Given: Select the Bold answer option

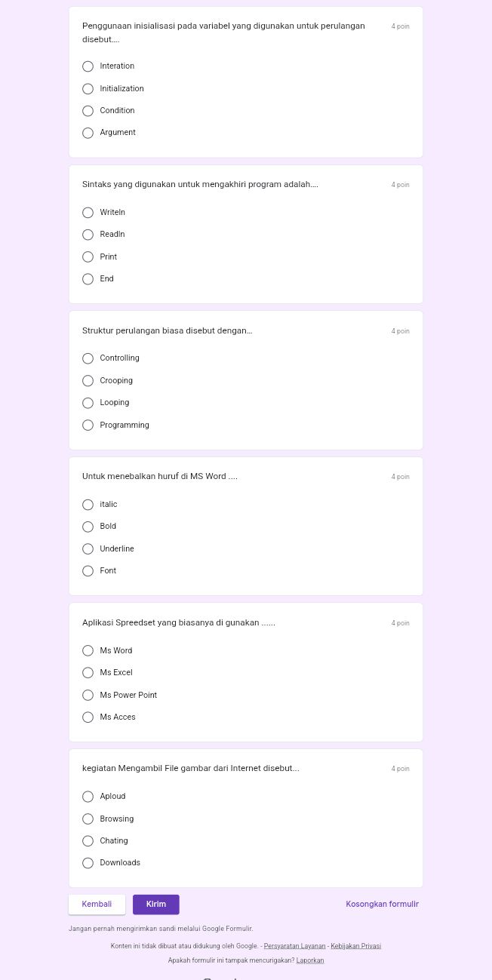Looking at the screenshot, I should [x=88, y=527].
